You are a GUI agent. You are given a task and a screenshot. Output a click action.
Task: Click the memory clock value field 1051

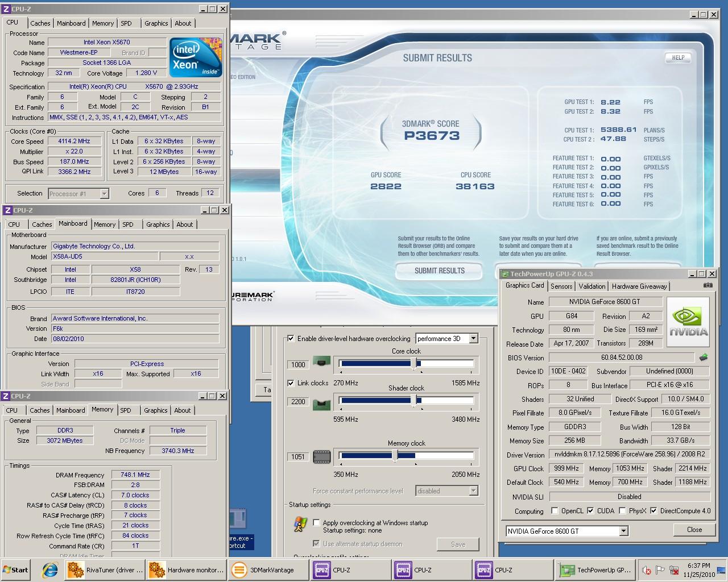[x=298, y=457]
